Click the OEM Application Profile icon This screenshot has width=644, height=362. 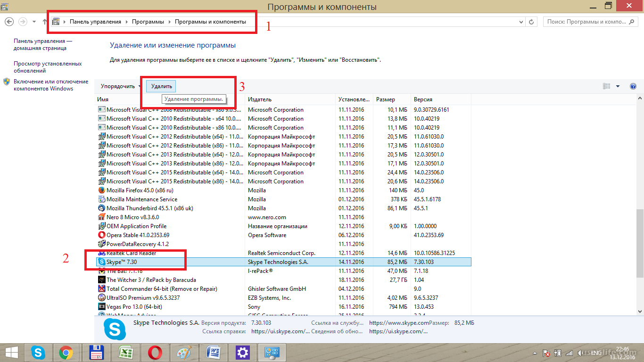click(101, 226)
